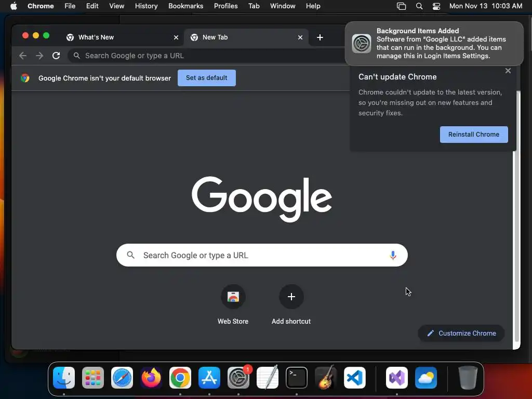Click the Add shortcut plus icon

pos(291,297)
